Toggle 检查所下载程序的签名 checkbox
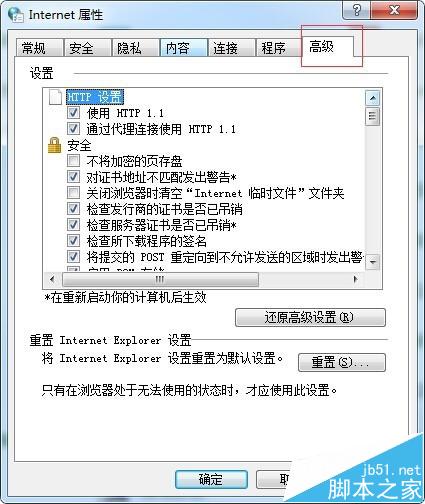425x504 pixels. 73,240
